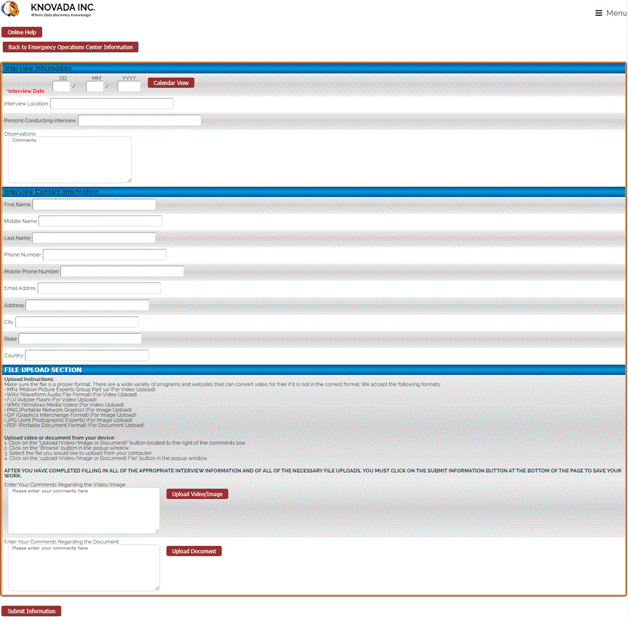Screen dimensions: 628x617
Task: Focus the Last Name input field
Action: click(94, 238)
